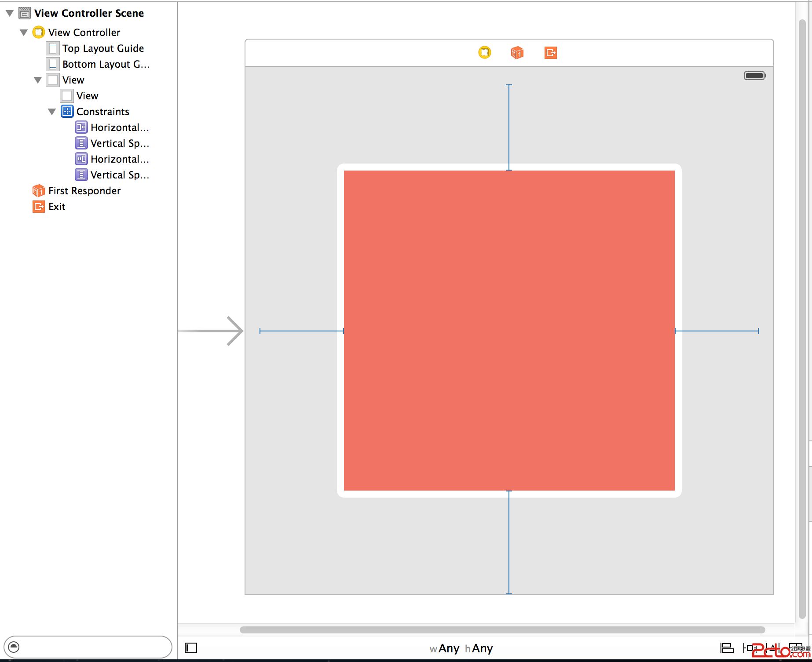This screenshot has width=812, height=662.
Task: Collapse the Constraints group disclosure triangle
Action: (52, 112)
